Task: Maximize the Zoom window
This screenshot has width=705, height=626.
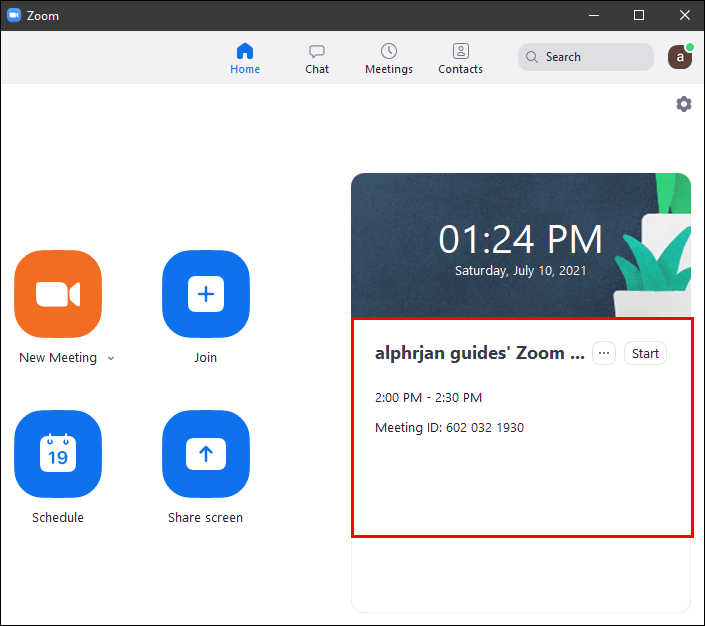Action: click(x=639, y=15)
